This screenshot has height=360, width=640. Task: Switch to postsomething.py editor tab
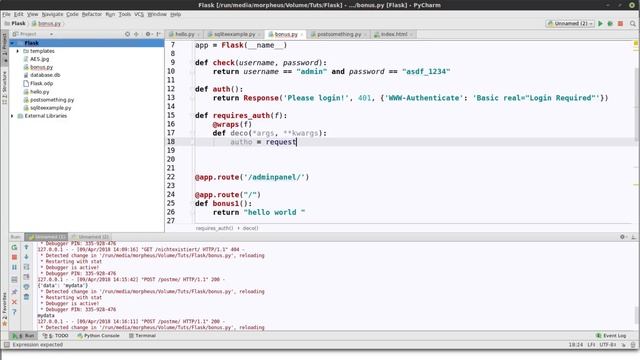(339, 34)
